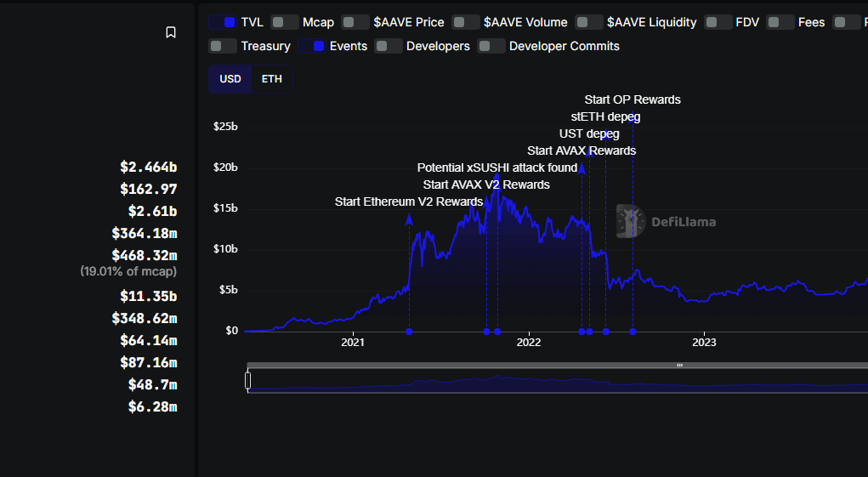Switch chart denomination to ETH
Viewport: 868px width, 477px height.
272,79
